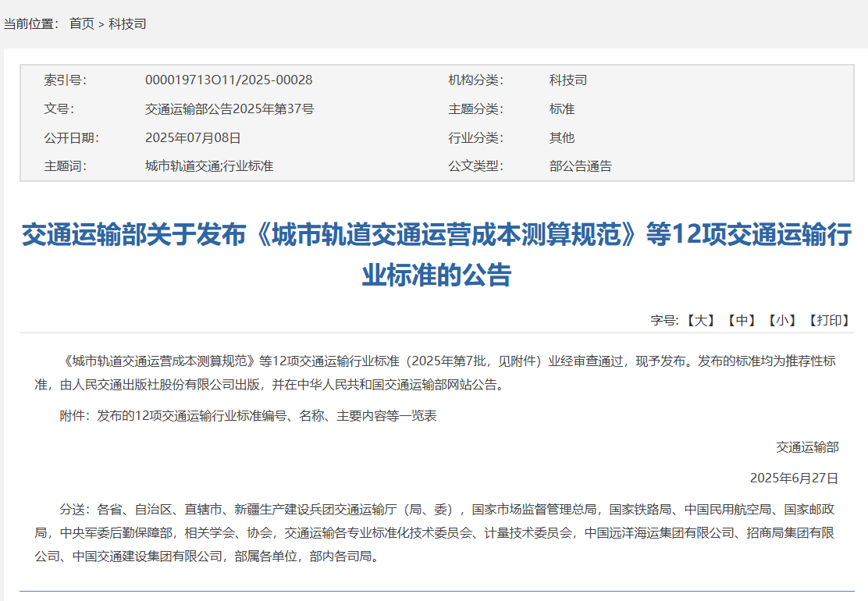Click the 字号 label
The width and height of the screenshot is (868, 601).
(x=665, y=321)
